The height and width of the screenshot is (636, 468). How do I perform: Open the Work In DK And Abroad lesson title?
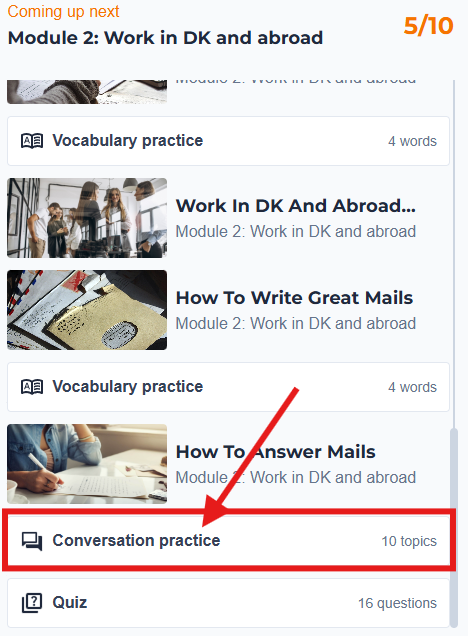pyautogui.click(x=296, y=206)
